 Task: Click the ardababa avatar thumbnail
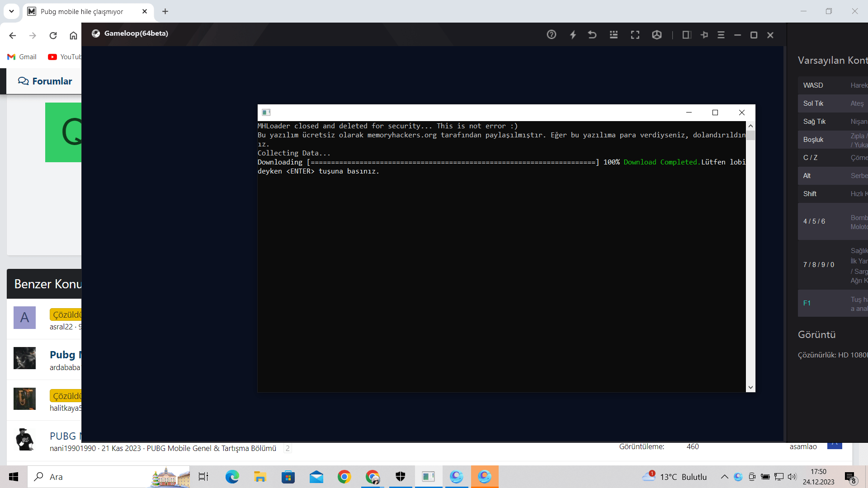[x=24, y=358]
